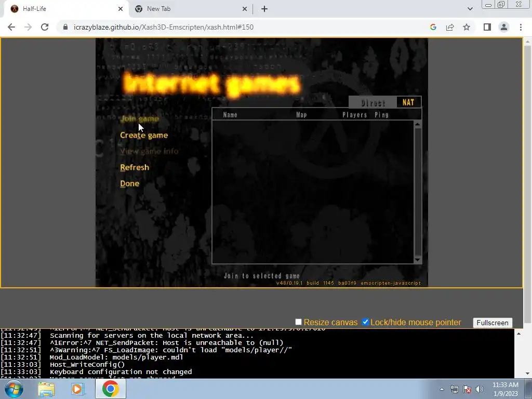Bookmark this page with the star
The width and height of the screenshot is (532, 399).
(467, 27)
